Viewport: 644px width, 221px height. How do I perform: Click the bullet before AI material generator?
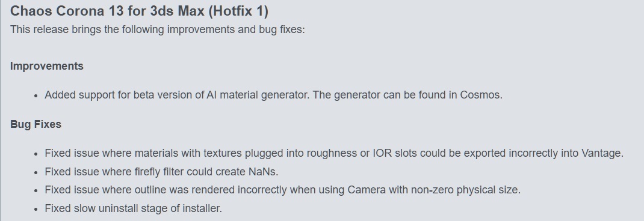pos(36,96)
